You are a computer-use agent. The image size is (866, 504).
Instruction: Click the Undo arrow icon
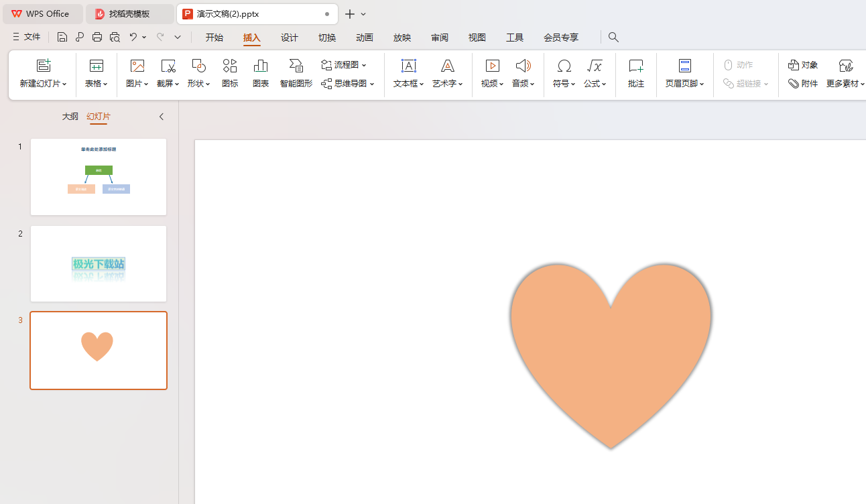(x=133, y=38)
